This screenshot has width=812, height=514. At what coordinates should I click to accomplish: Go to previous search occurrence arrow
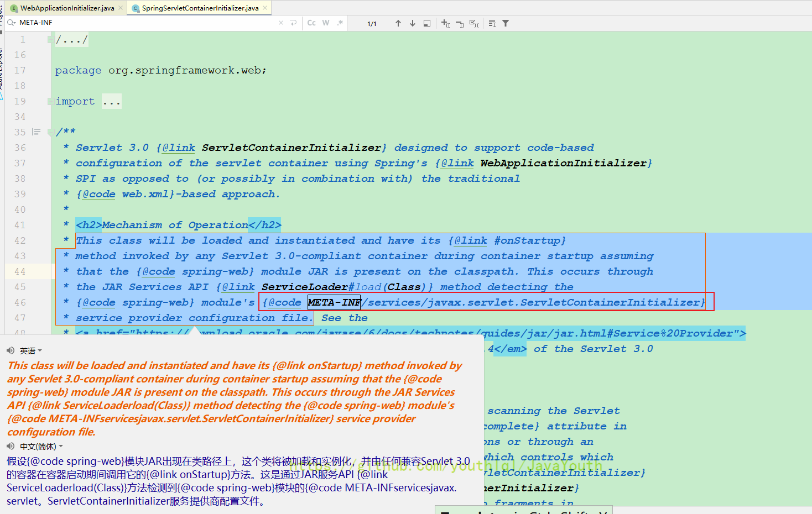[398, 23]
